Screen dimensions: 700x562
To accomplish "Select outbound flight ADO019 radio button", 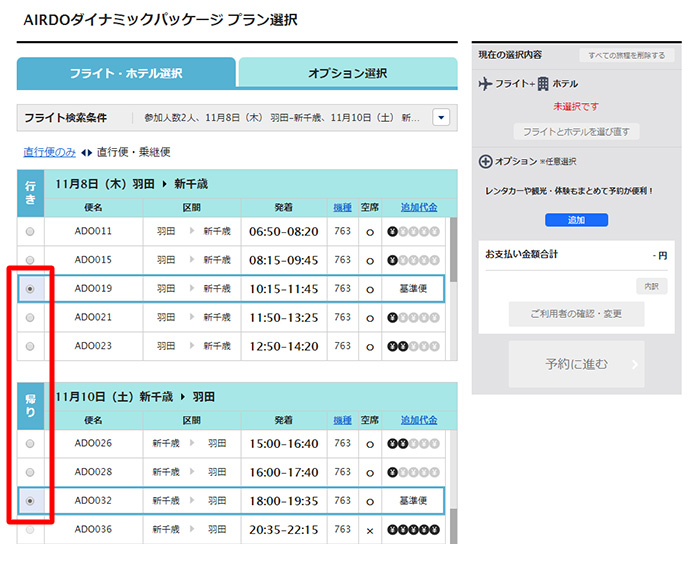I will [30, 289].
